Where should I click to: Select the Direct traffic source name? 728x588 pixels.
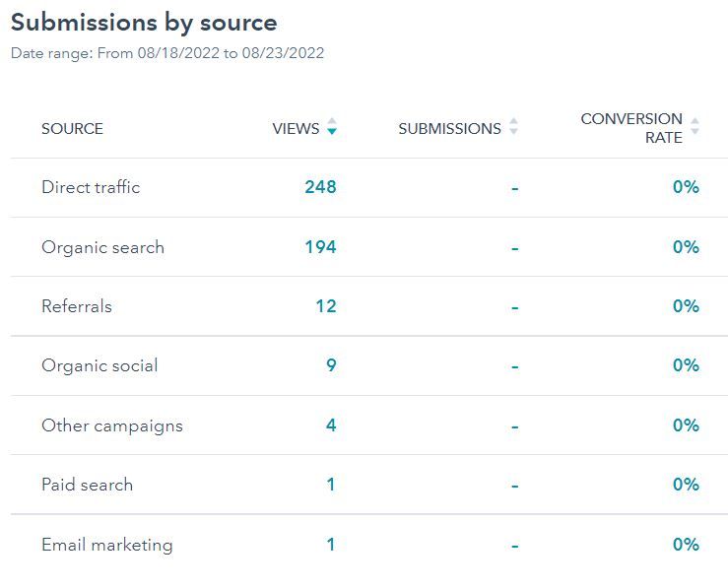pos(91,187)
